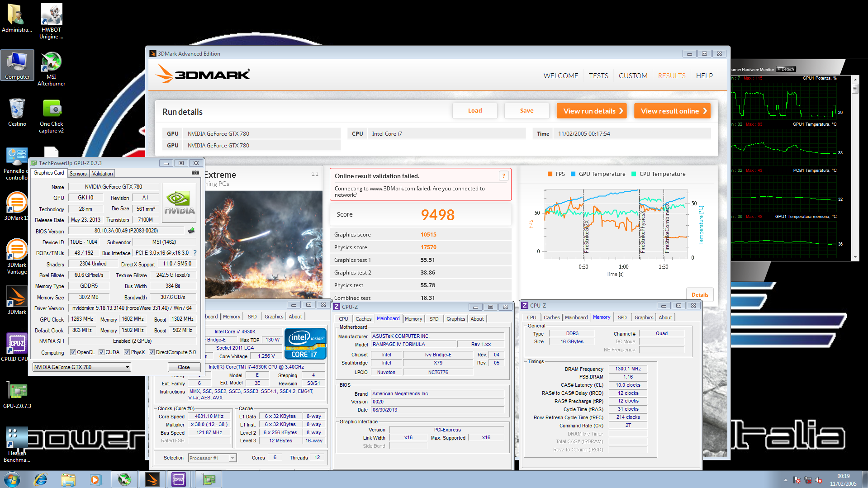
Task: Toggle the PhysX checkbox in GPU-Z
Action: click(x=127, y=352)
